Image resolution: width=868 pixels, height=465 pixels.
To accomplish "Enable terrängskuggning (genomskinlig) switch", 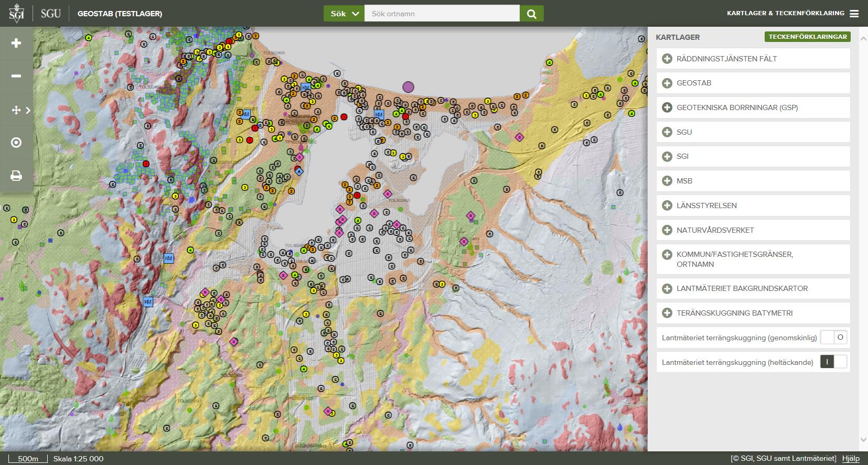I will (x=833, y=338).
